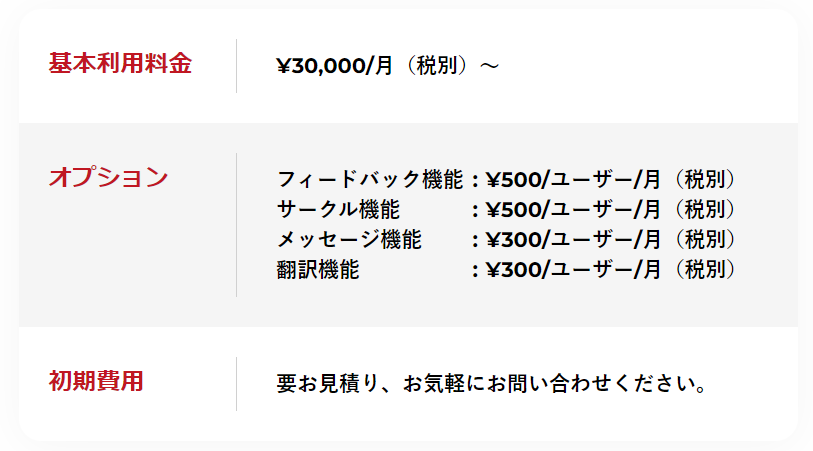The image size is (813, 451).
Task: Select the 翻訳機能 option label
Action: click(x=317, y=270)
